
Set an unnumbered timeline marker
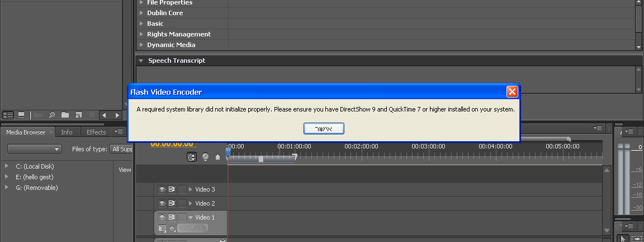[217, 157]
